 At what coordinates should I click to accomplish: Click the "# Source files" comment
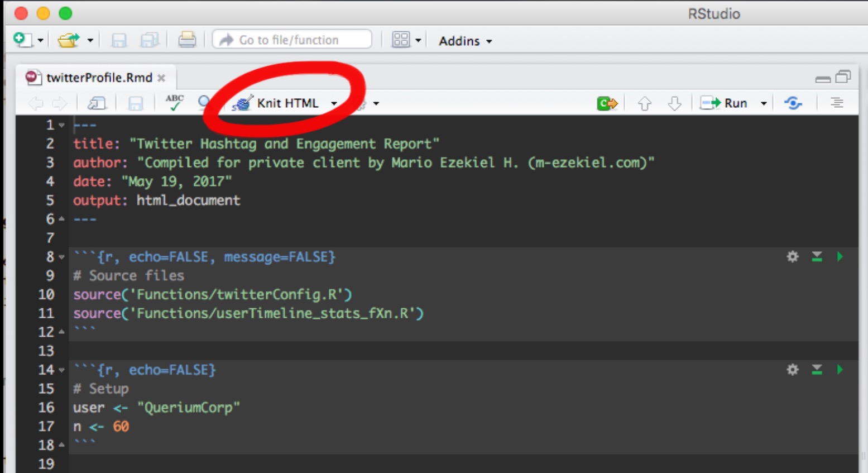pyautogui.click(x=128, y=276)
